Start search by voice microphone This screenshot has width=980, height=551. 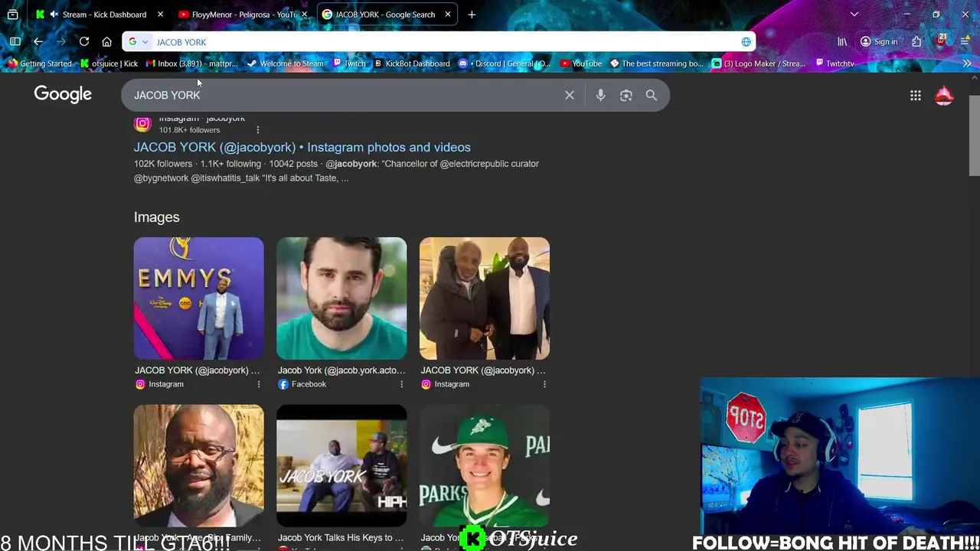tap(601, 95)
